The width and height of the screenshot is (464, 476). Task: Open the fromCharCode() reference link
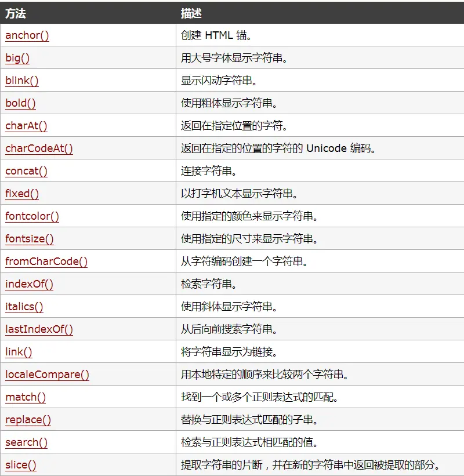pos(46,261)
